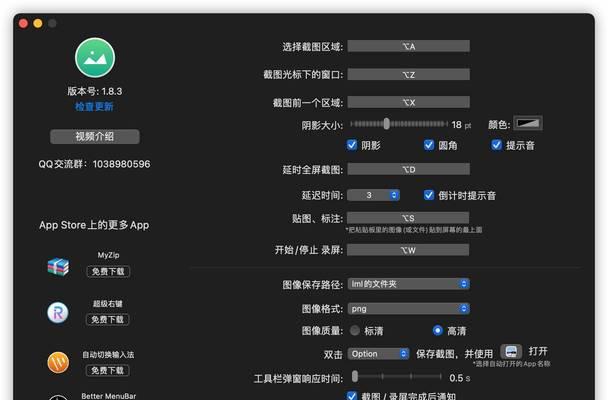Image resolution: width=608 pixels, height=400 pixels.
Task: Open the 图像格式 png dropdown
Action: pos(409,309)
